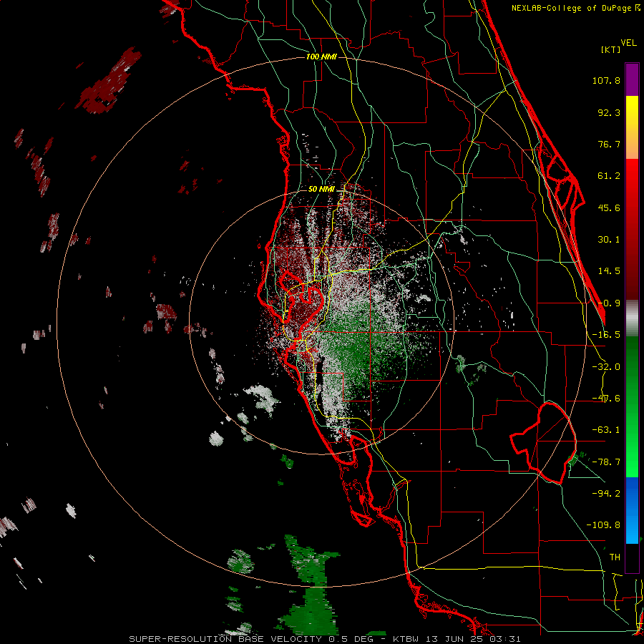Screen dimensions: 644x644
Task: Click Lake Okeechobee outline on the map
Action: pyautogui.click(x=545, y=443)
